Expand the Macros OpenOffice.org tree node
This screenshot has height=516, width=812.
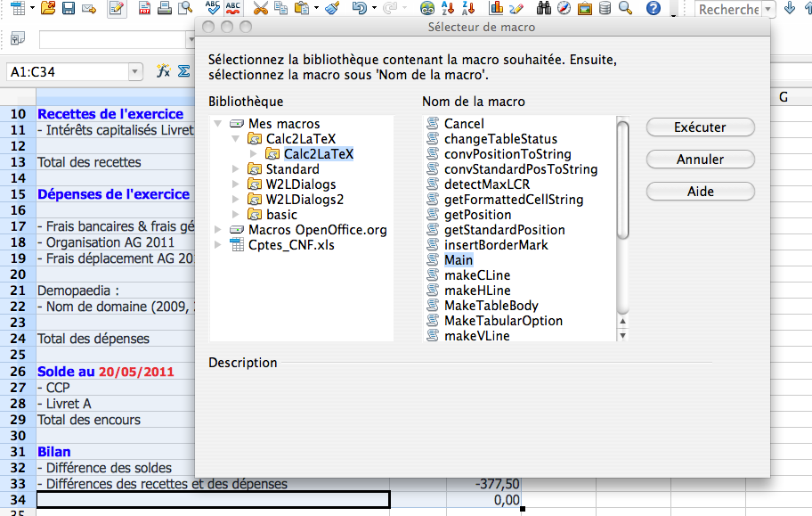click(x=219, y=230)
